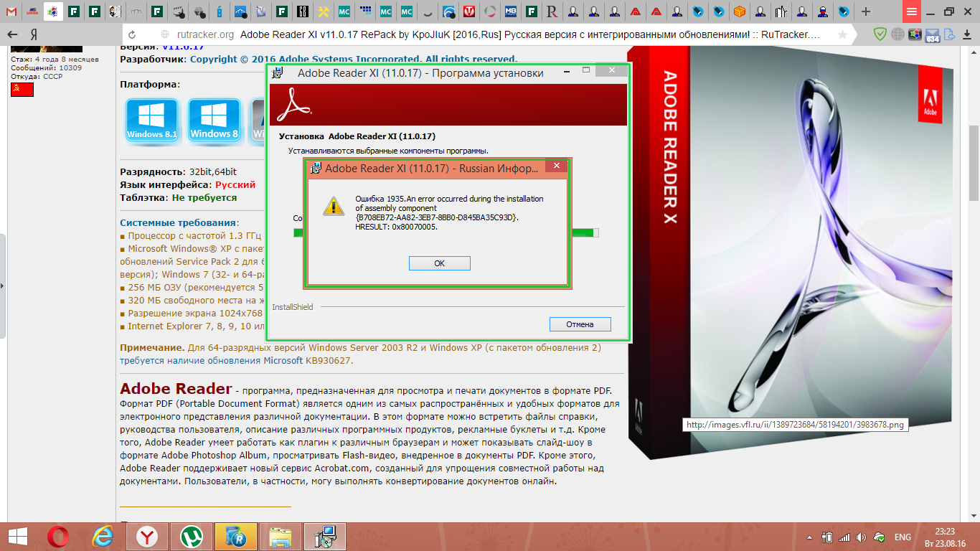This screenshot has height=551, width=980.
Task: Open the colorful cube extension icon
Action: (915, 34)
